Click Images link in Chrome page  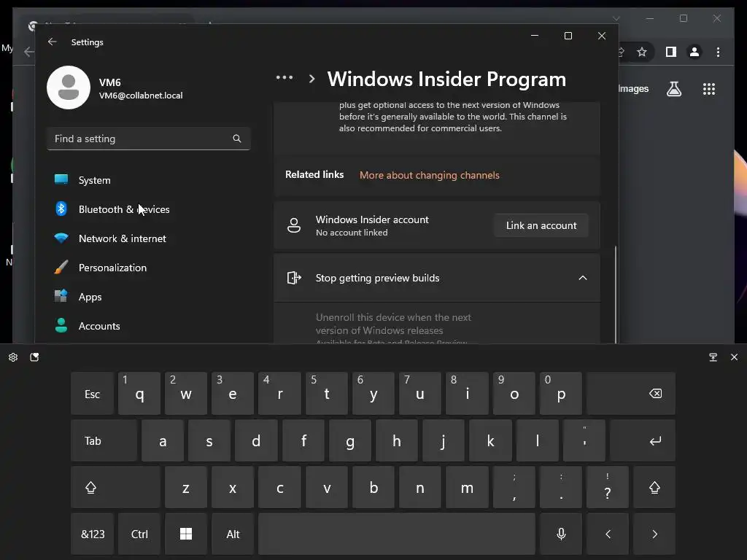coord(634,88)
